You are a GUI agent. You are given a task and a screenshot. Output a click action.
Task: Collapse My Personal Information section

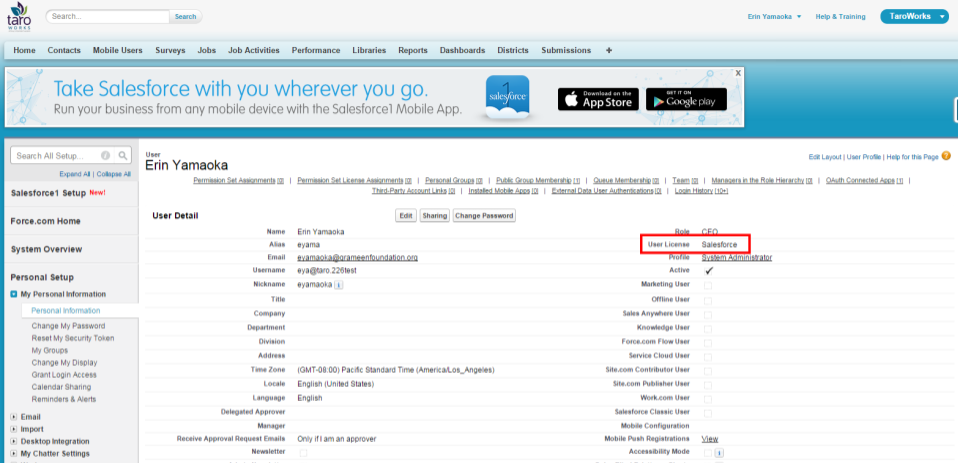click(x=13, y=294)
